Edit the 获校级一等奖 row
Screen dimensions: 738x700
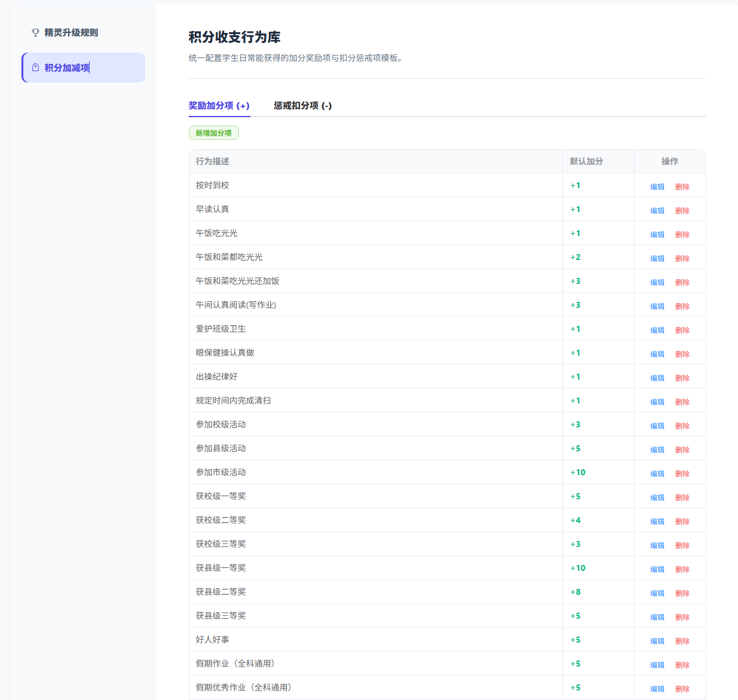pyautogui.click(x=657, y=497)
